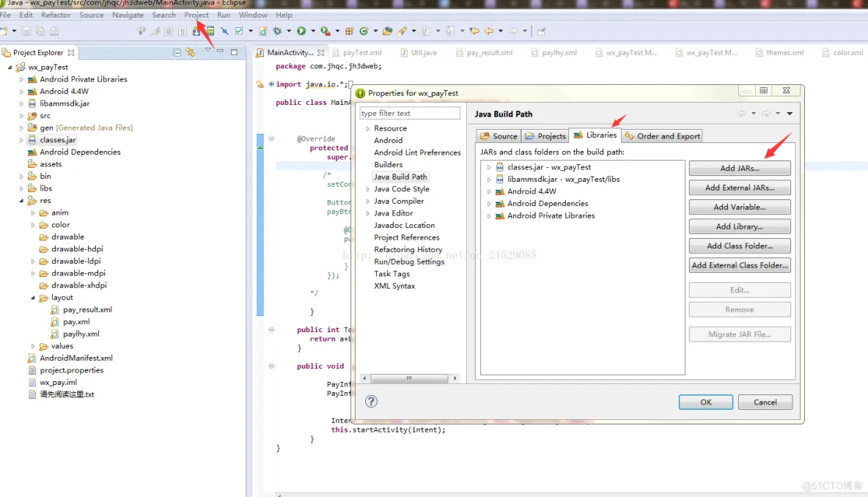This screenshot has height=497, width=868.
Task: Click the Forward navigation arrow icon
Action: [x=512, y=31]
